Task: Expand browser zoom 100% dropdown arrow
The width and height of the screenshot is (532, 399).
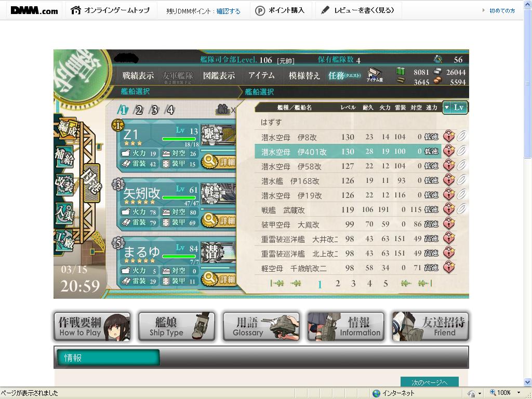Action: click(x=518, y=393)
